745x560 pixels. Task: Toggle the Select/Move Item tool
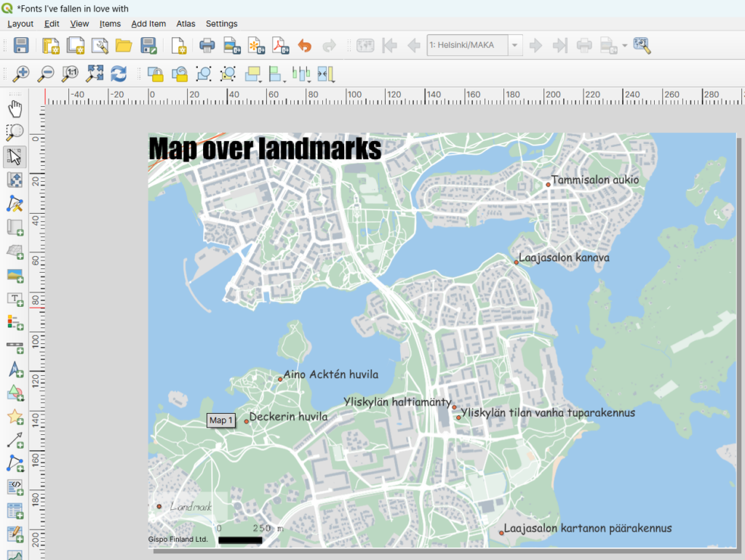pyautogui.click(x=15, y=156)
